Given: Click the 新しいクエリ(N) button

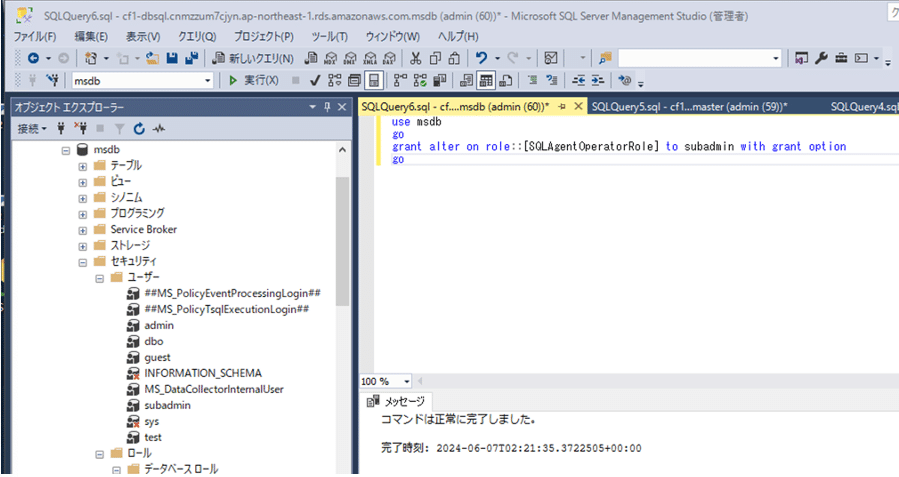Looking at the screenshot, I should pyautogui.click(x=253, y=58).
